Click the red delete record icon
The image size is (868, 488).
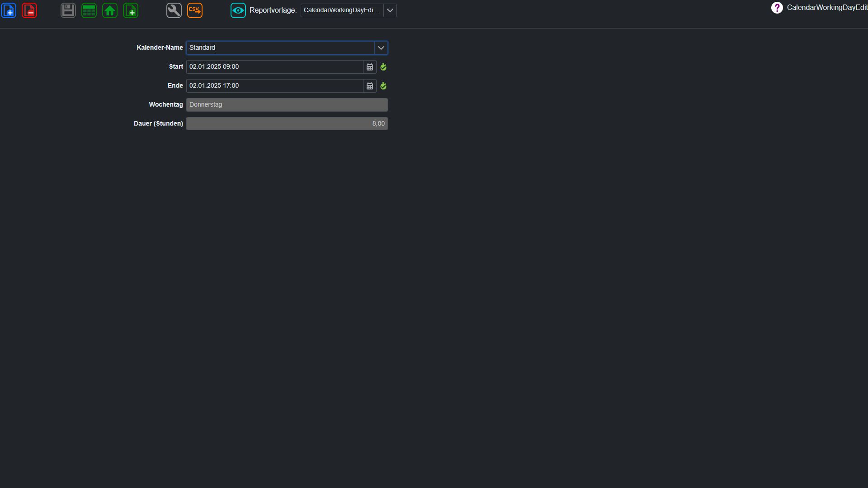(29, 10)
